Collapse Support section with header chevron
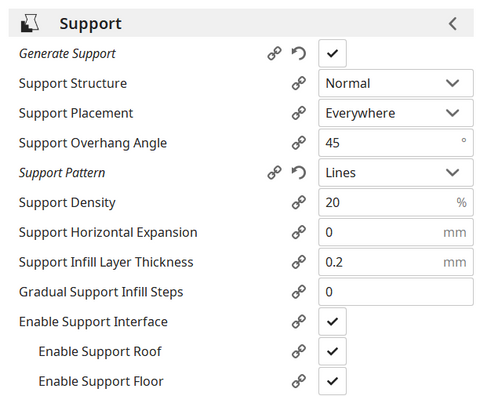 click(x=452, y=24)
